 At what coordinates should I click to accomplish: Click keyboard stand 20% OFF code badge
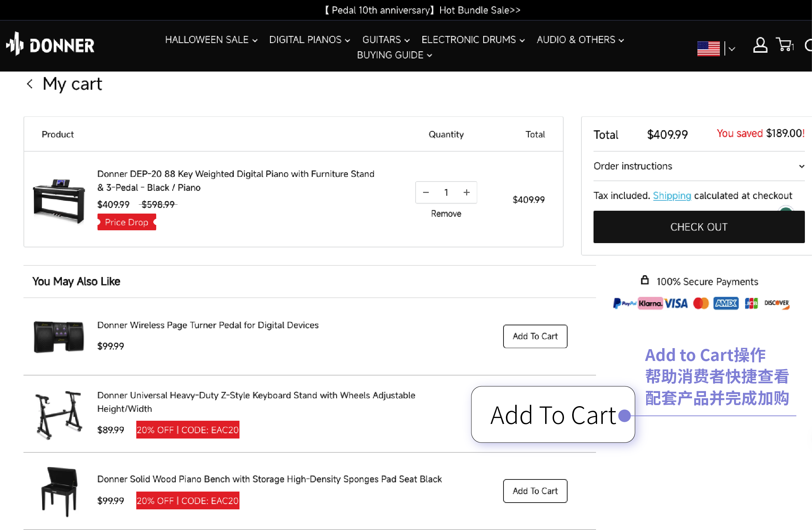tap(188, 430)
